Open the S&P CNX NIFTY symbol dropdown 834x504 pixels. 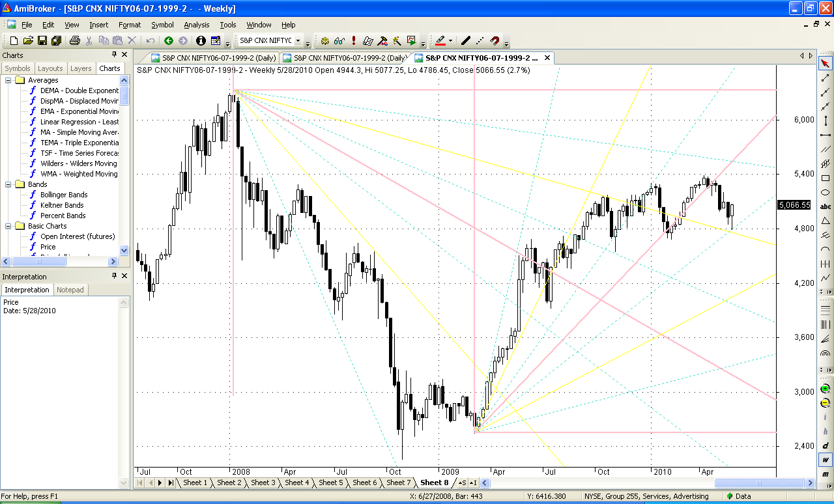point(298,40)
